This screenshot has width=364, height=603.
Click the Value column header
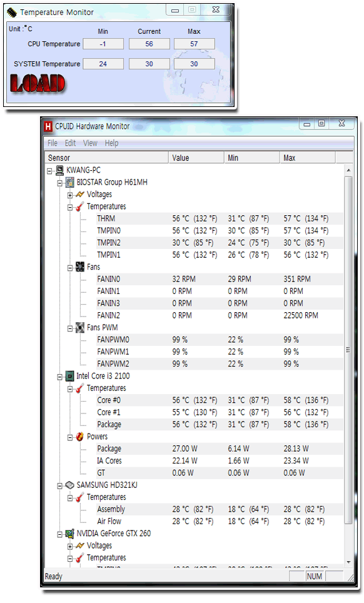196,158
